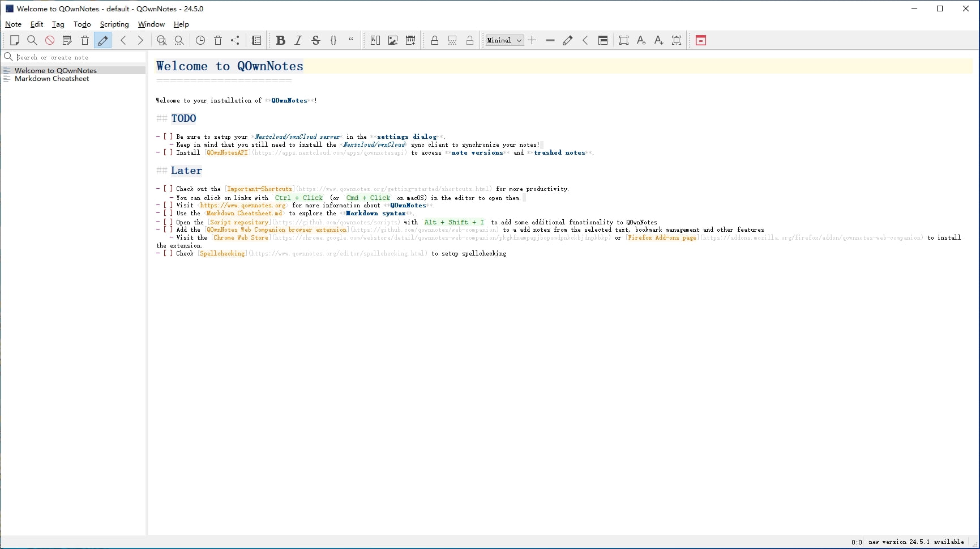Show note versions clock icon
Image resolution: width=980 pixels, height=549 pixels.
pos(200,40)
